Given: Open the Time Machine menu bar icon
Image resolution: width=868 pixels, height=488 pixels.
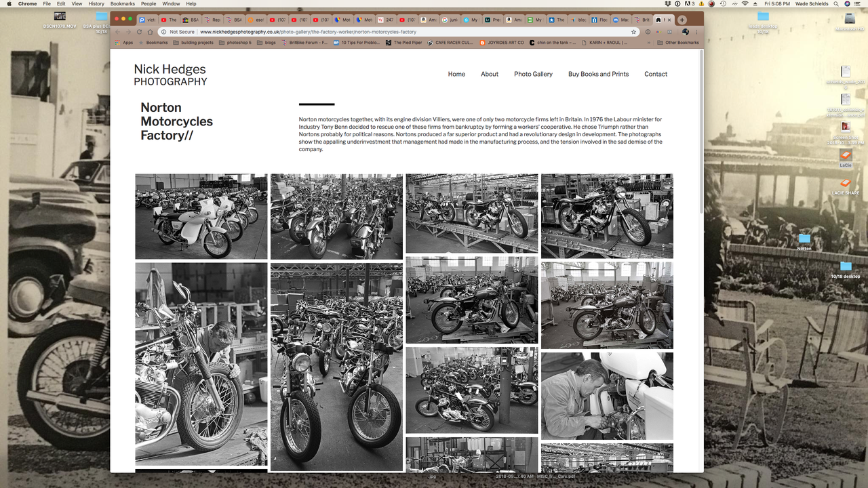Looking at the screenshot, I should point(722,3).
